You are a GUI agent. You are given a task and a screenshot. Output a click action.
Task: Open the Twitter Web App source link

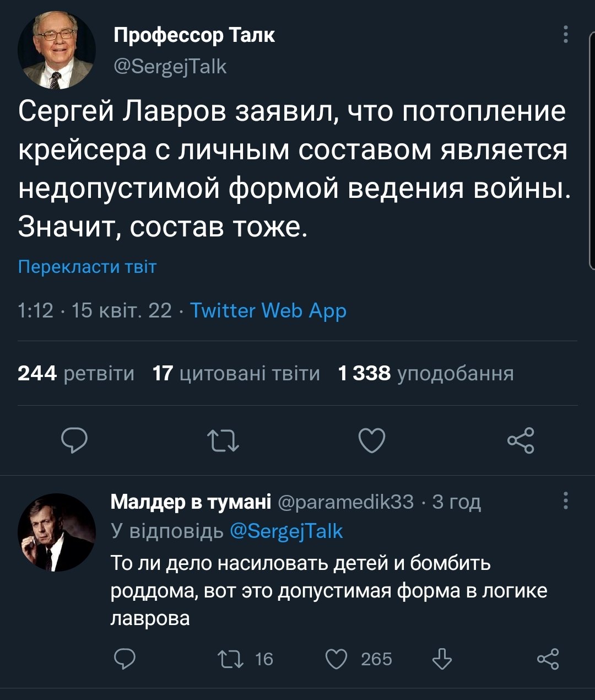click(x=268, y=311)
